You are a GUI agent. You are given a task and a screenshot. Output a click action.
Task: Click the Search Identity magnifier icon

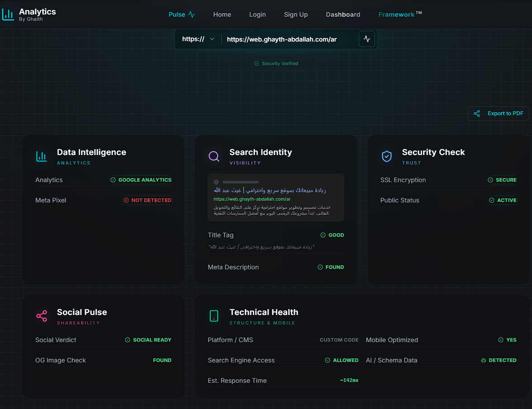coord(214,156)
